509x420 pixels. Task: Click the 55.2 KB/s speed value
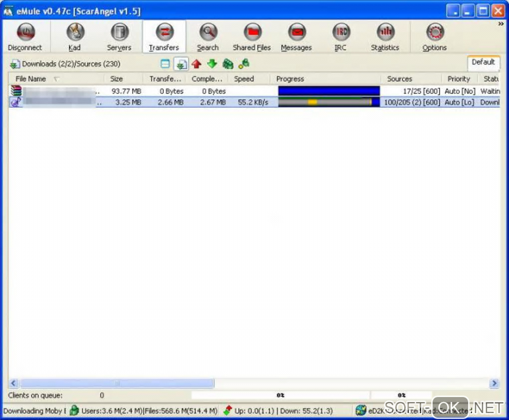tap(253, 102)
